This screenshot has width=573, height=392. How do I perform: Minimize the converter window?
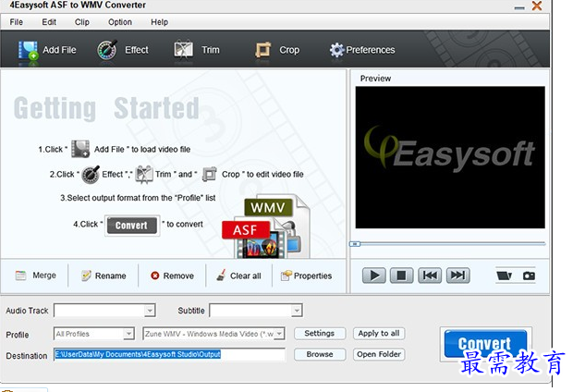(519, 6)
